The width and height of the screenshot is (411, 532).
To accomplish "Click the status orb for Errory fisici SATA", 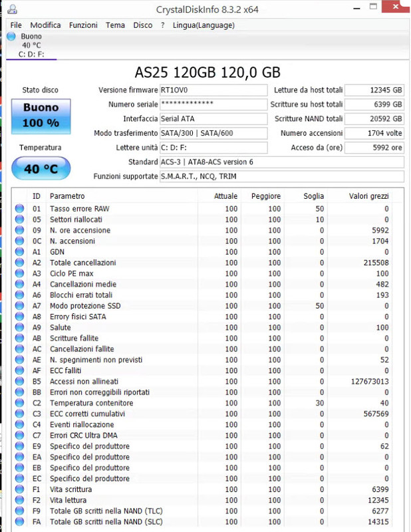I will 19,317.
